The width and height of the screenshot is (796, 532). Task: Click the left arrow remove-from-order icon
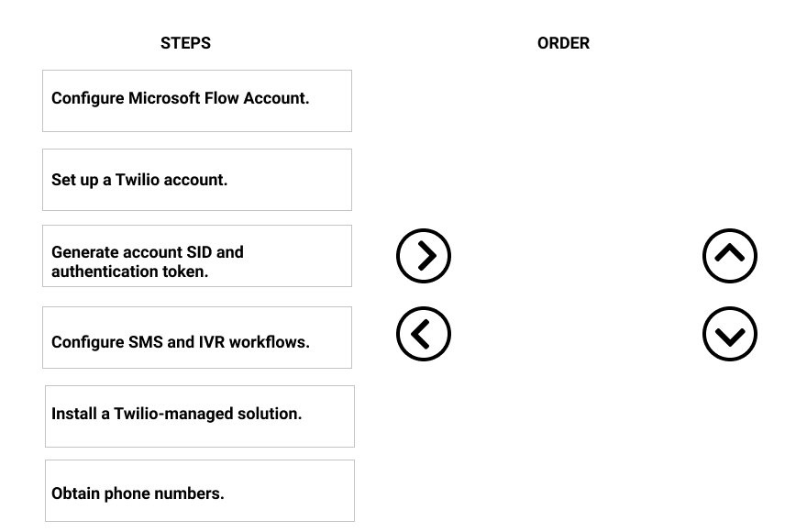(x=424, y=334)
